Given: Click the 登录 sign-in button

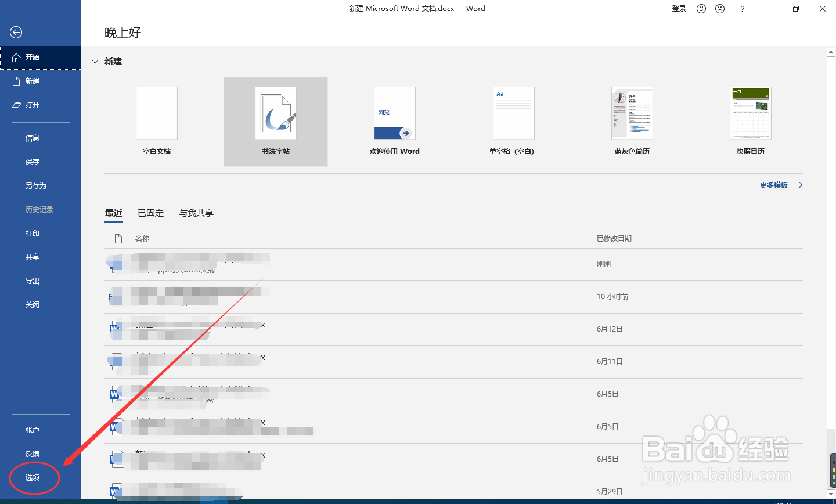Looking at the screenshot, I should pyautogui.click(x=679, y=9).
